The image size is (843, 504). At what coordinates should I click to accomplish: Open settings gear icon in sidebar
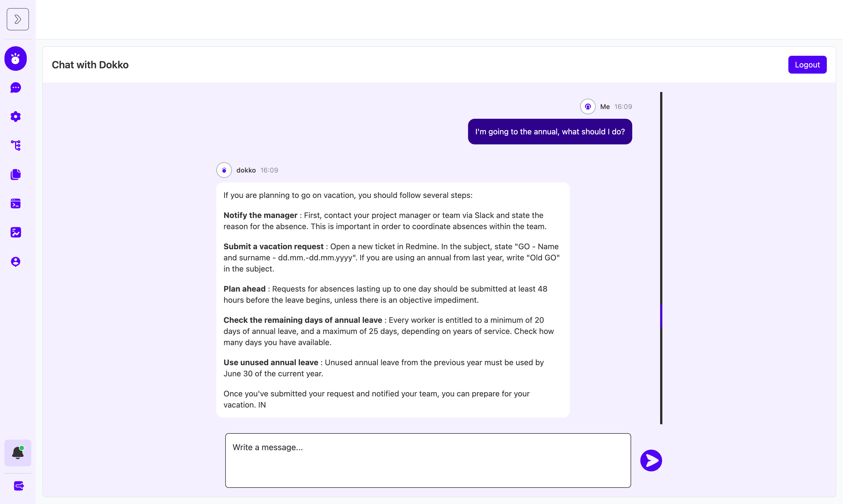tap(16, 117)
